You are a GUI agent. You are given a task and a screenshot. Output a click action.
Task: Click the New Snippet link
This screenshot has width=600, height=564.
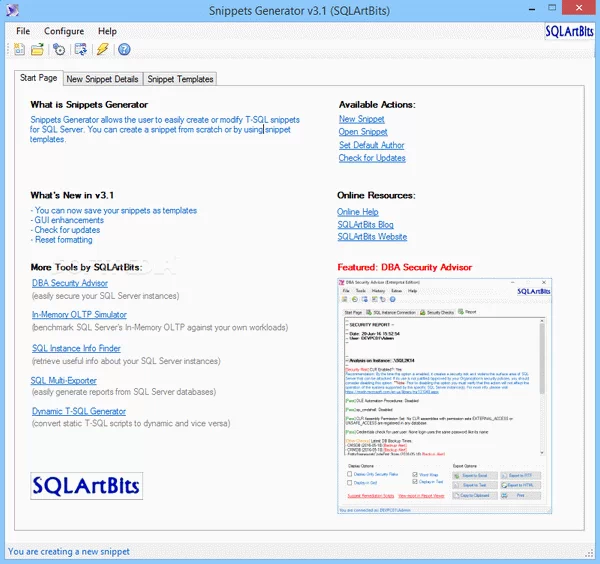tap(362, 119)
